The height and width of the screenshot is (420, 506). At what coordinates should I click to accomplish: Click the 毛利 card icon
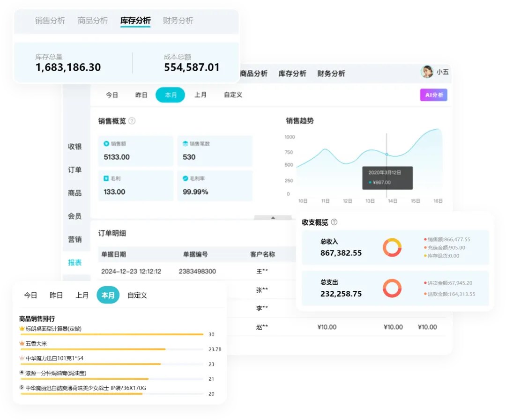point(106,178)
